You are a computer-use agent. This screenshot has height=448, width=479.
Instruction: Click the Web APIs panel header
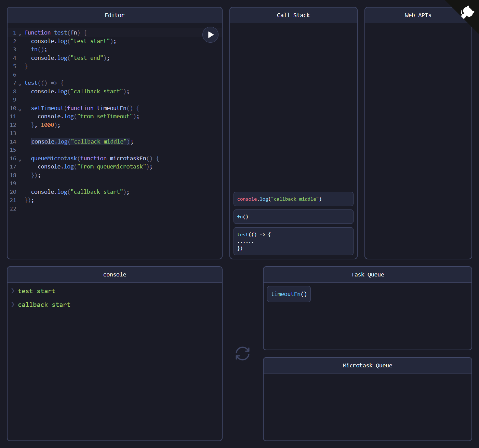(418, 15)
